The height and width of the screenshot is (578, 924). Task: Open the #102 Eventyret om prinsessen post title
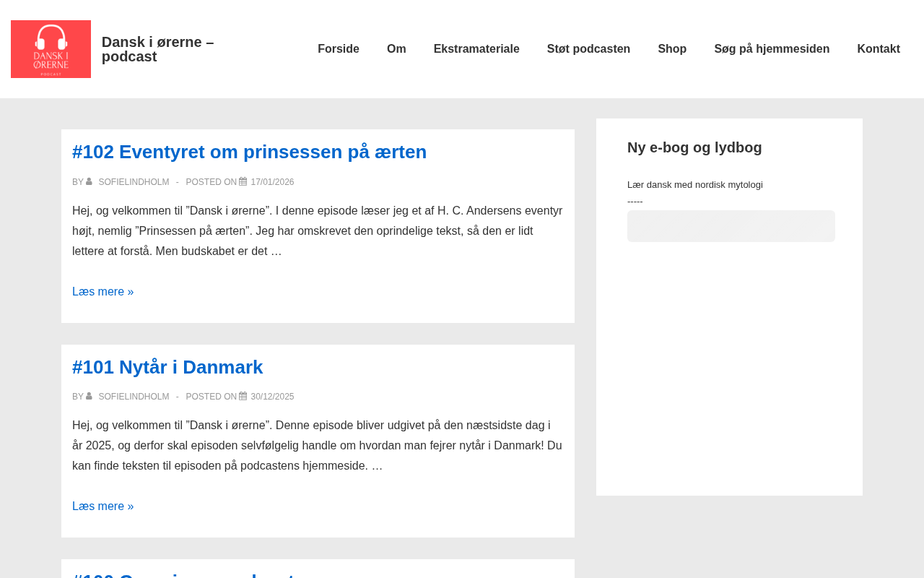[x=249, y=152]
